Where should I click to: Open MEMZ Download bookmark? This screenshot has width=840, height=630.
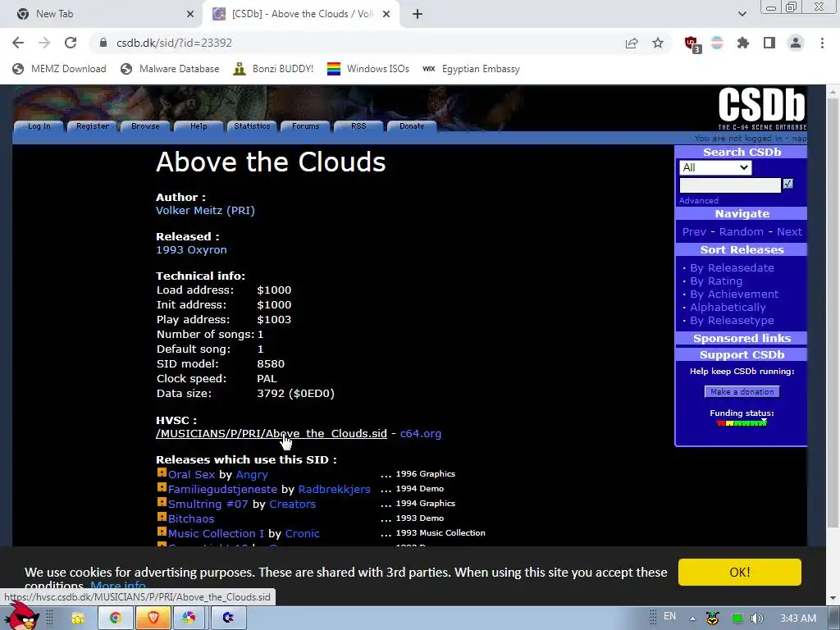(x=59, y=69)
